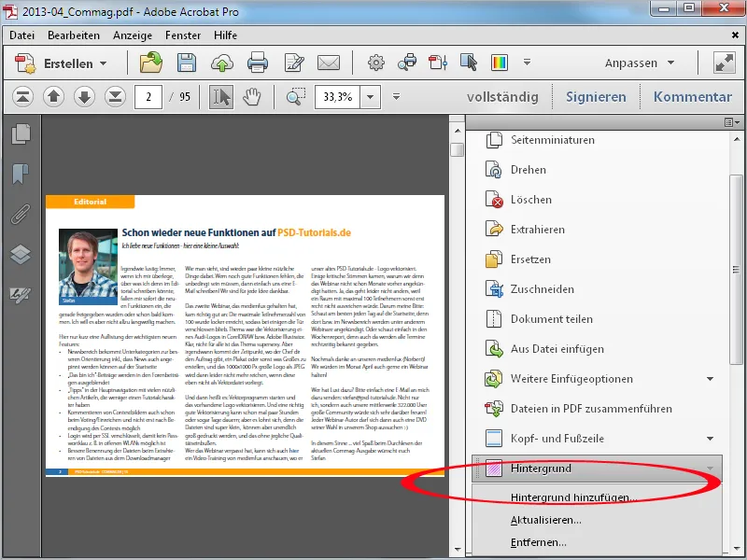Expand Kopf- und Fußzeile submenu arrow
The image size is (747, 560).
[710, 439]
